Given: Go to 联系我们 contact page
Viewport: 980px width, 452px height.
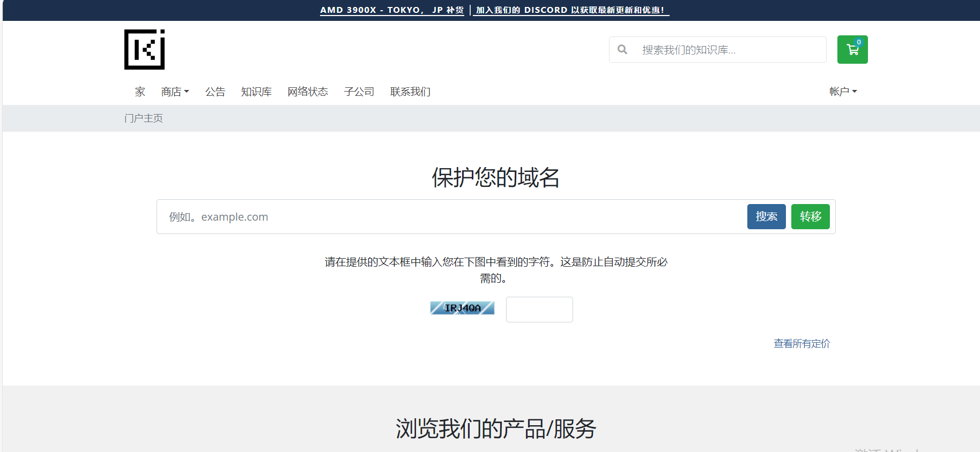Looking at the screenshot, I should (x=410, y=92).
